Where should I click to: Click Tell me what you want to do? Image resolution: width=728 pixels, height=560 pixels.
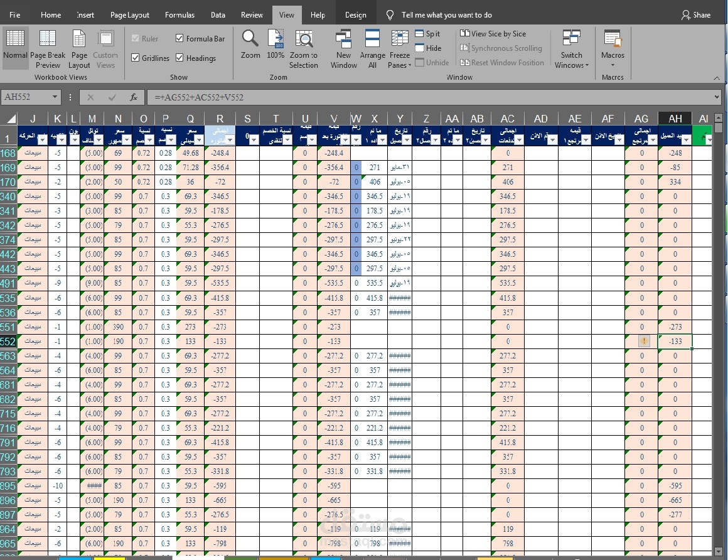point(446,15)
